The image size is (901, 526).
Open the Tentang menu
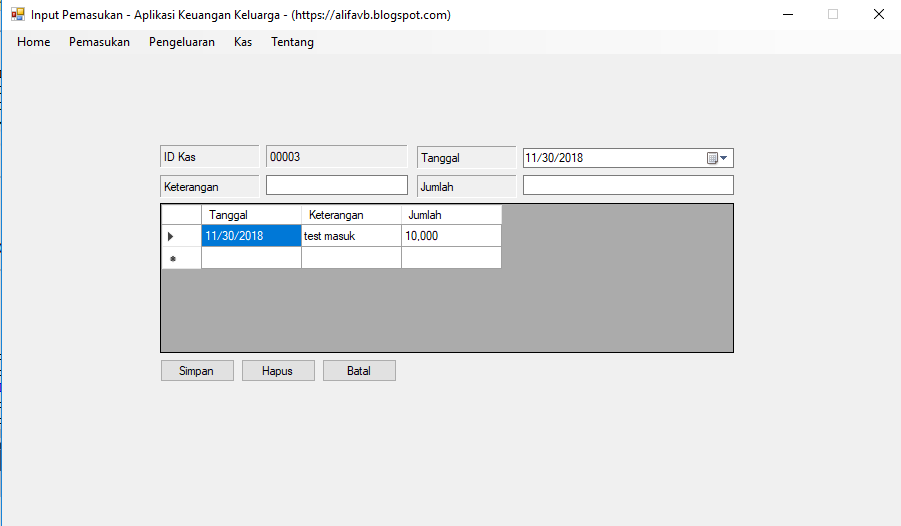[292, 42]
